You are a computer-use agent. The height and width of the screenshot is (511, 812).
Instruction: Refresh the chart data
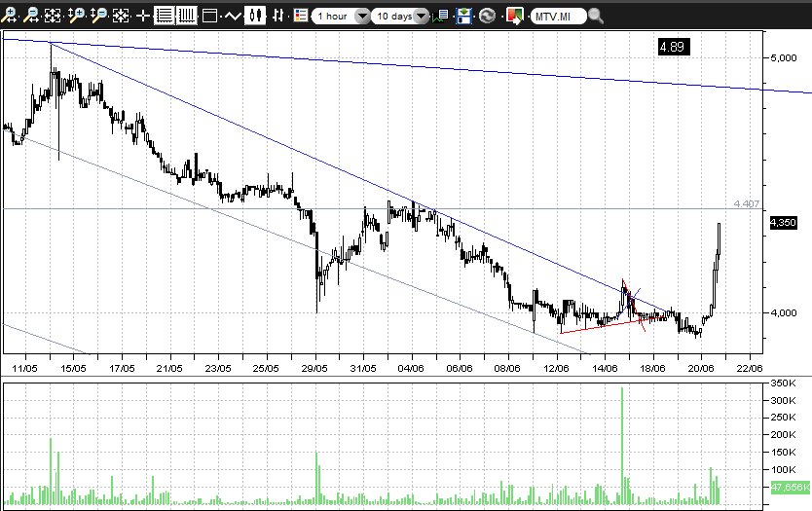(487, 16)
